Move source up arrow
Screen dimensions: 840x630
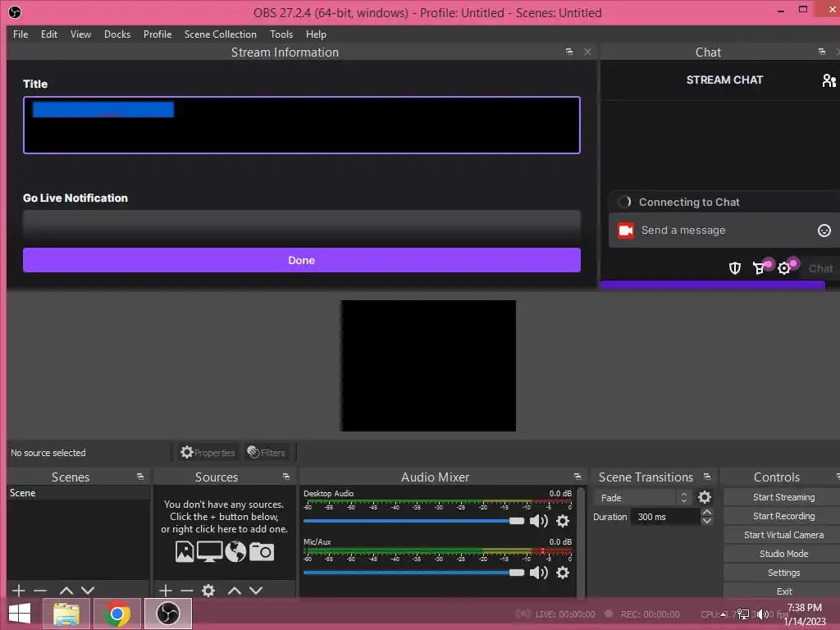[235, 591]
